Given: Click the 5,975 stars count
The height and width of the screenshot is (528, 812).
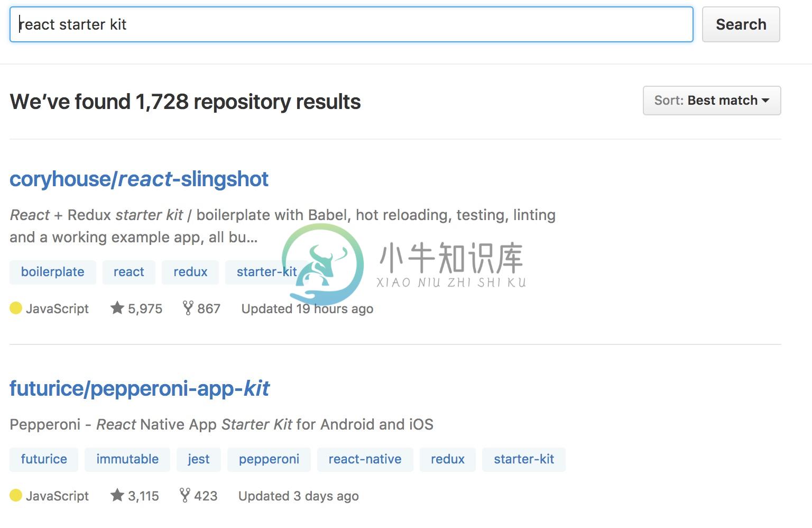Looking at the screenshot, I should pyautogui.click(x=145, y=309).
